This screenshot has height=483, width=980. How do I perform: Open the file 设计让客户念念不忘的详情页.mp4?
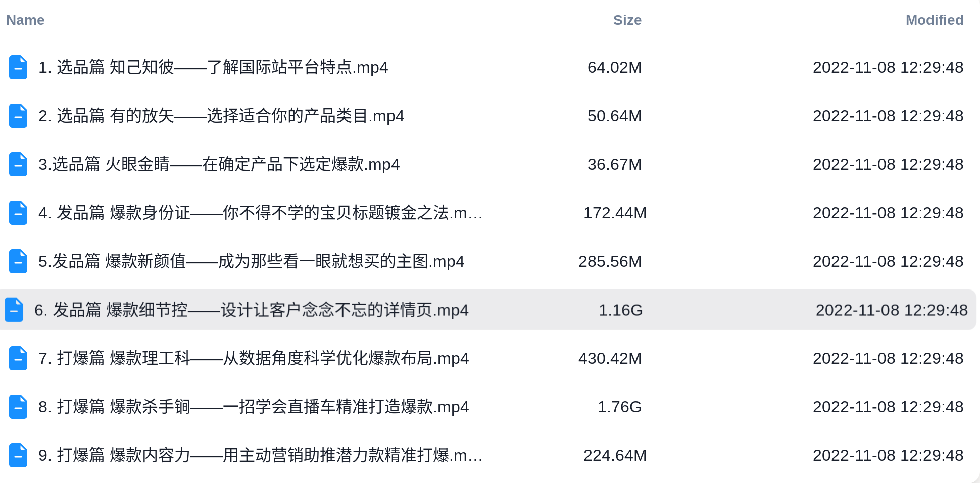click(x=252, y=310)
